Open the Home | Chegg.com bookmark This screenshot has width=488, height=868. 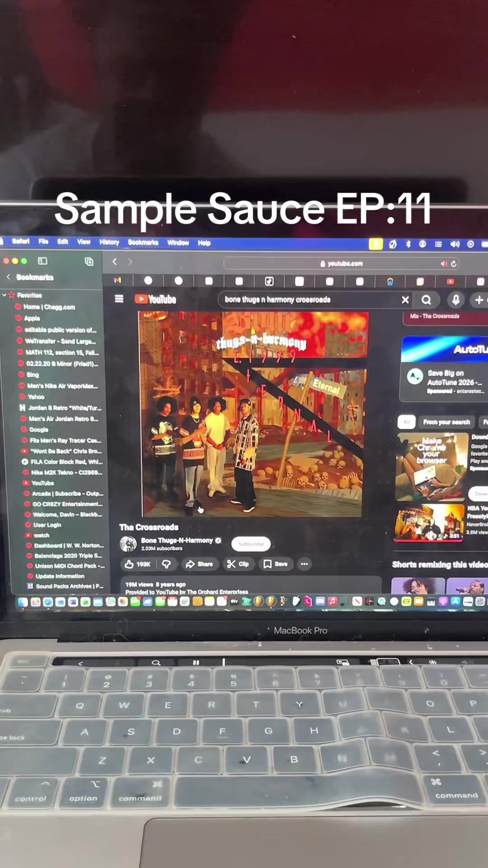(x=45, y=307)
